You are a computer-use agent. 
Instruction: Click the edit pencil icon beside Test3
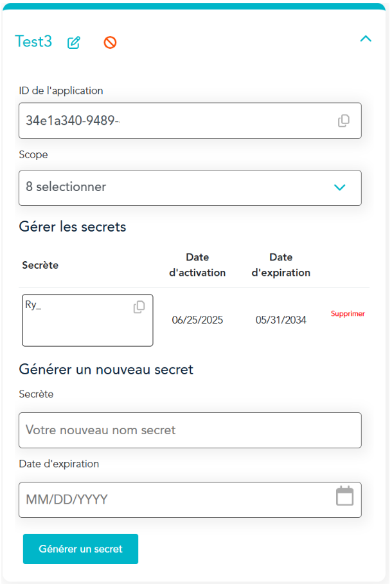tap(74, 43)
